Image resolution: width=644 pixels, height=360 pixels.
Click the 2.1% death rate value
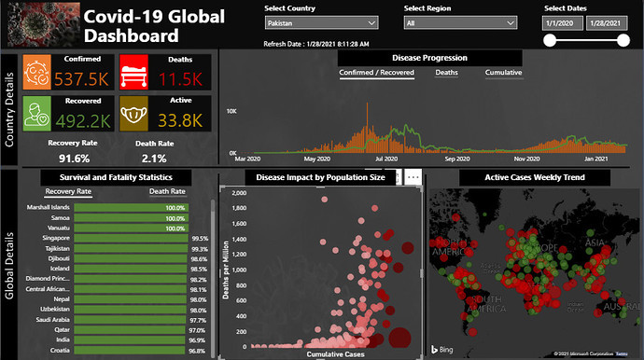(x=154, y=159)
